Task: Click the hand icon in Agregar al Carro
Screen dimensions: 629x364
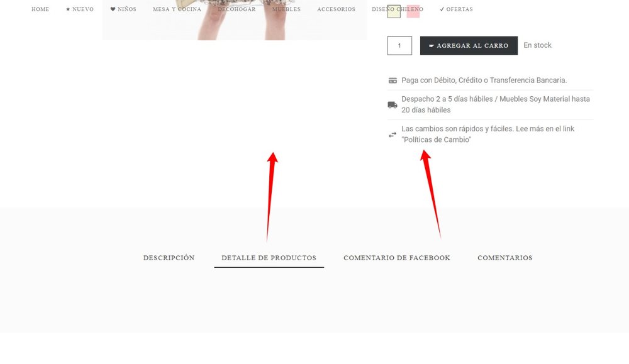Action: 431,46
